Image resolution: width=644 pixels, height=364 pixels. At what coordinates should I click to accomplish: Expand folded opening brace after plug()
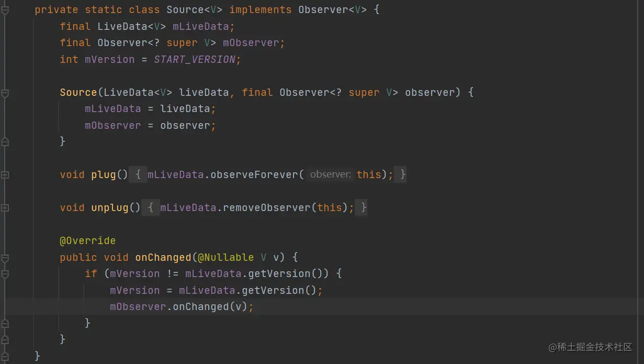138,175
